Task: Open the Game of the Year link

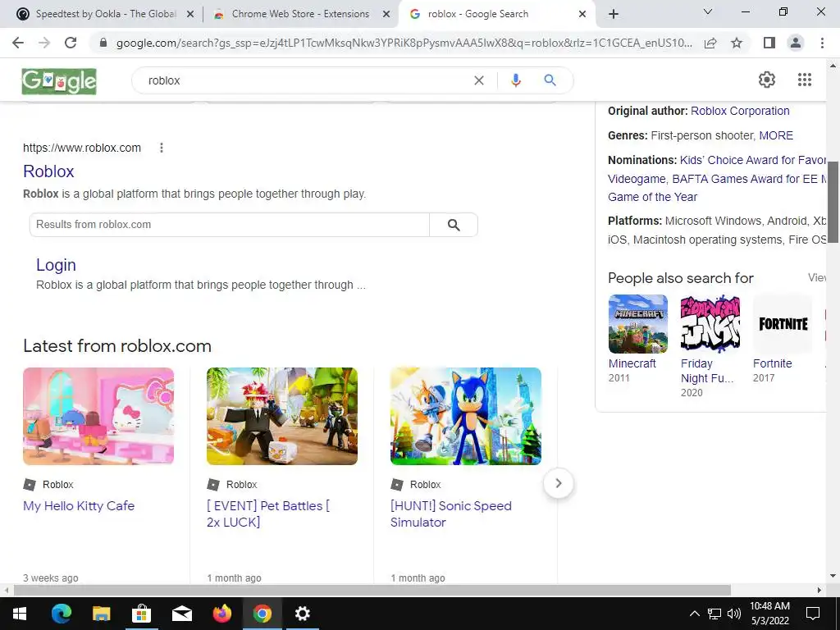Action: (x=652, y=197)
